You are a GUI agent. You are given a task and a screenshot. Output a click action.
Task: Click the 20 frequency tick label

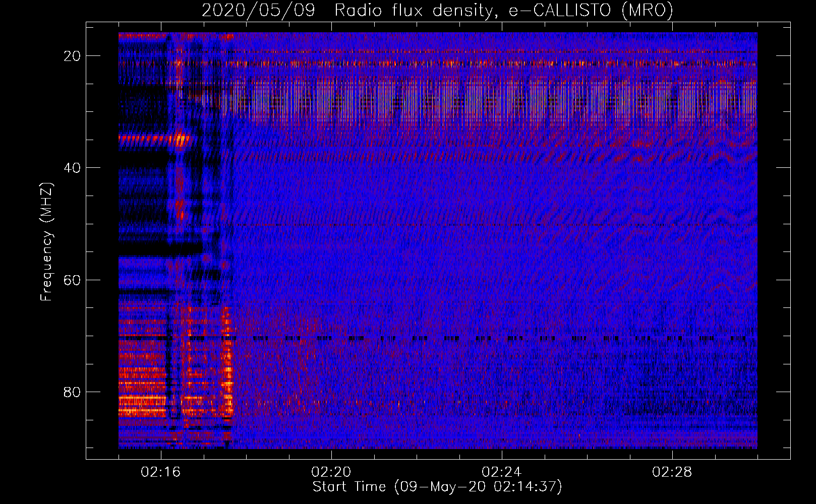[72, 56]
